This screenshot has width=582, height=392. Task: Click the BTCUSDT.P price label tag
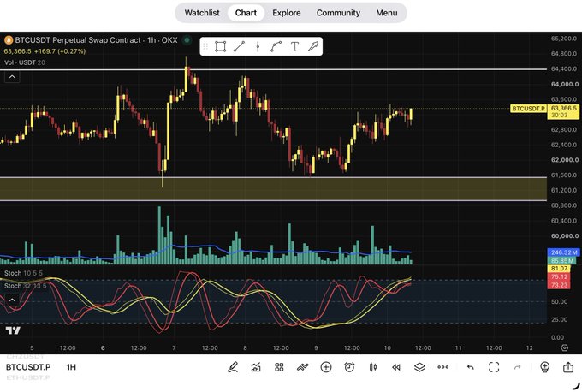click(529, 109)
